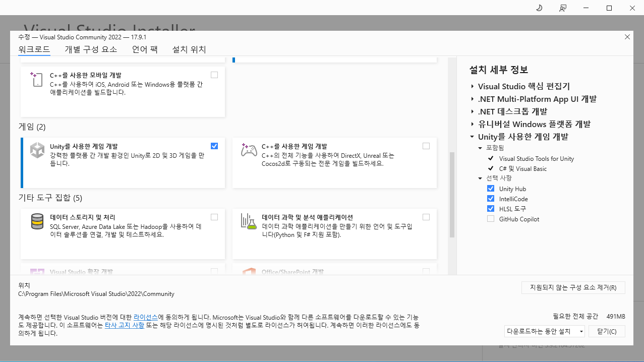Expand Visual Studio 핵심 편집기 details
This screenshot has height=362, width=644.
473,87
